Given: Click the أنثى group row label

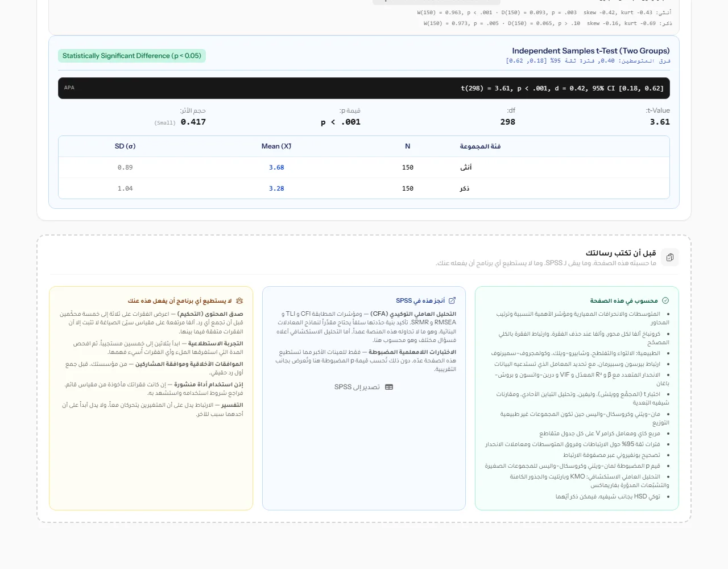Looking at the screenshot, I should click(x=466, y=167).
